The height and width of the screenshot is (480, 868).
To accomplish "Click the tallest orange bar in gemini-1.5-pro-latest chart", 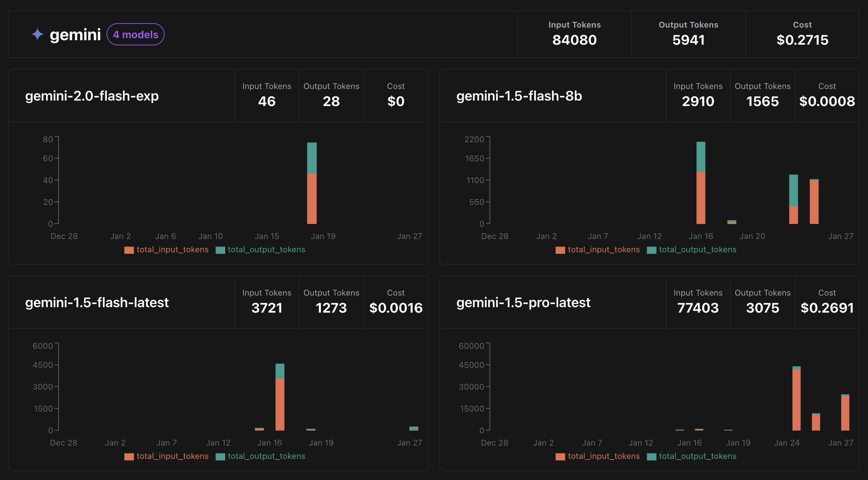I will point(796,400).
